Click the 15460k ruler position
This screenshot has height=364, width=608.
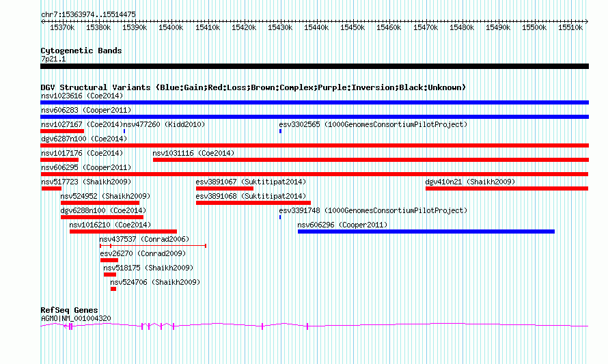tap(389, 27)
